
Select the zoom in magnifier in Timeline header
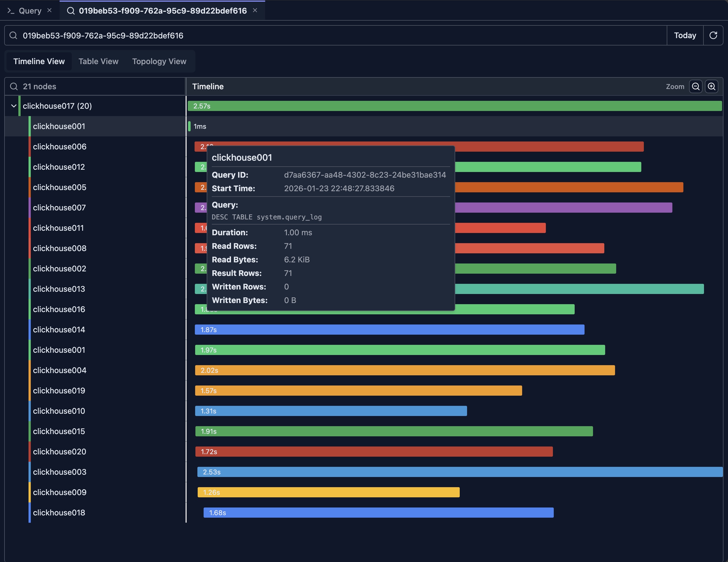(712, 86)
